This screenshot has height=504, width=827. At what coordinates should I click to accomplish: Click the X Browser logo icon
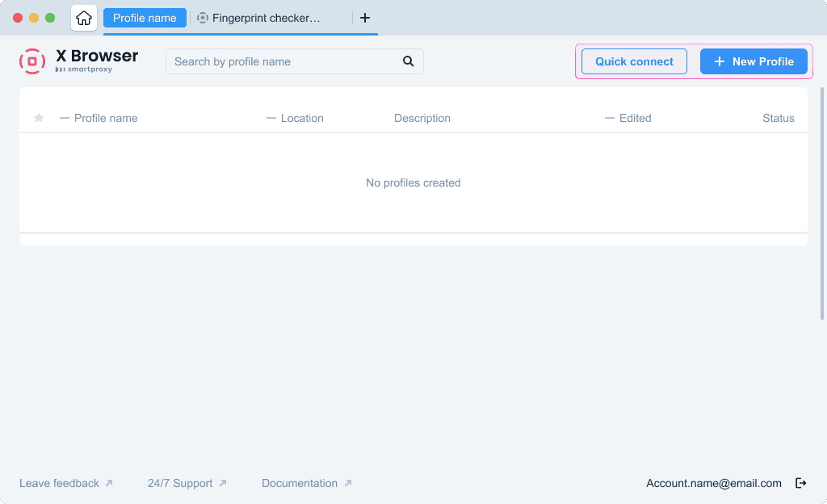pos(32,61)
